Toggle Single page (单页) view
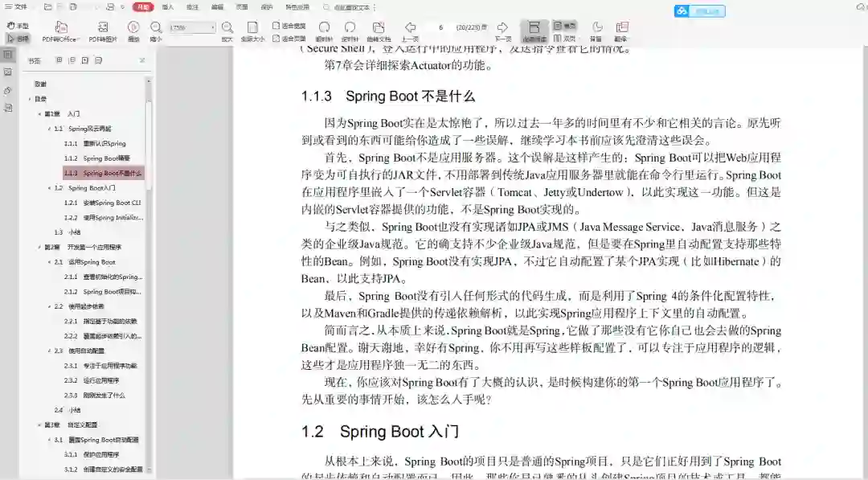868x480 pixels. point(565,26)
